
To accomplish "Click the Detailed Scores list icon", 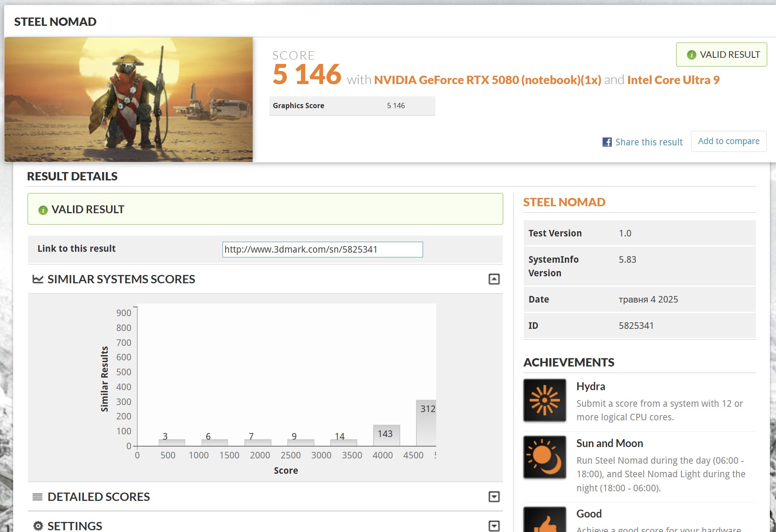I will point(38,497).
